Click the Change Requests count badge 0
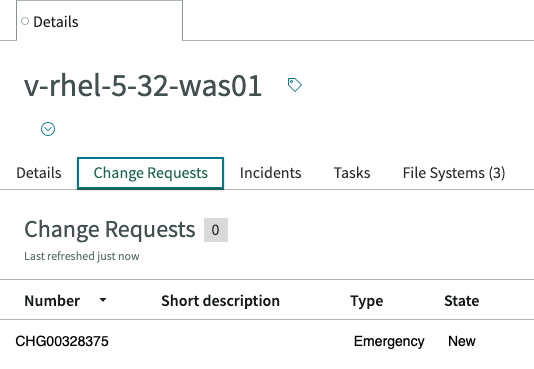Viewport: 534px width, 369px height. (216, 230)
